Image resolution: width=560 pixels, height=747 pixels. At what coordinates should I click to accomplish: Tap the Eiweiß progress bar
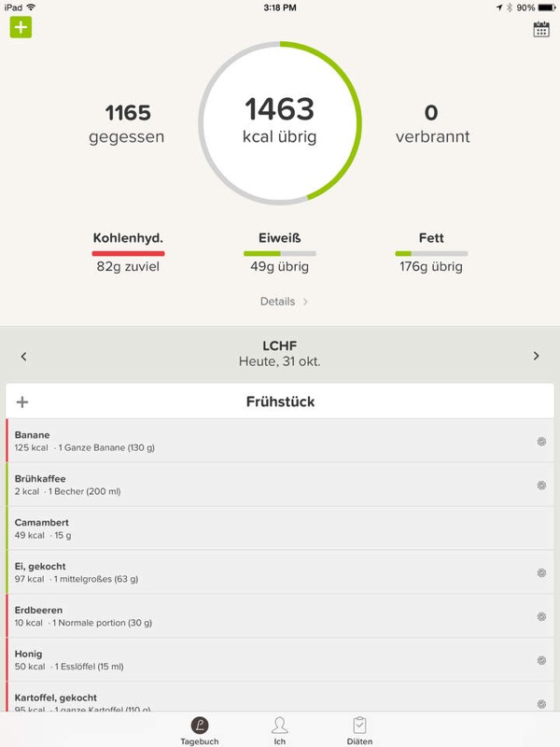pyautogui.click(x=280, y=253)
